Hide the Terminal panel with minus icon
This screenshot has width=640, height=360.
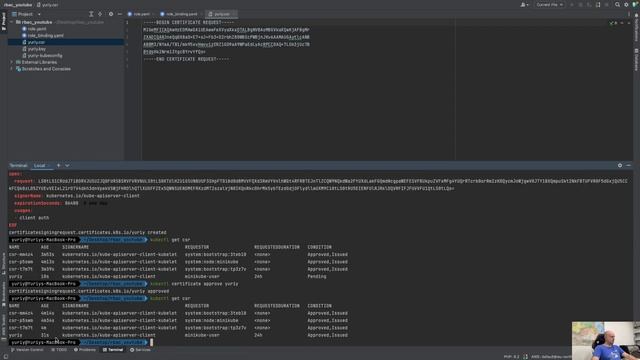click(629, 166)
